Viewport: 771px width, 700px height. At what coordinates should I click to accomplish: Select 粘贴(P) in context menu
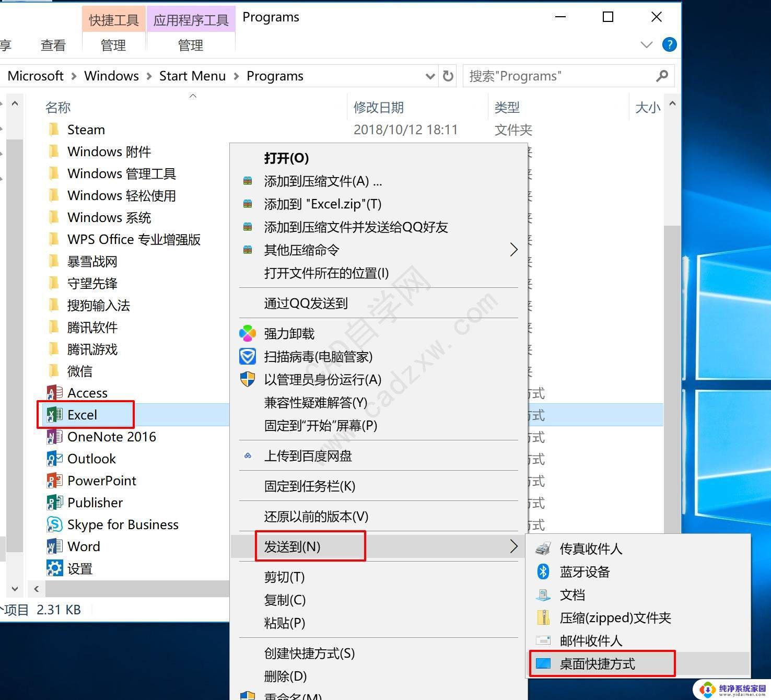(285, 623)
